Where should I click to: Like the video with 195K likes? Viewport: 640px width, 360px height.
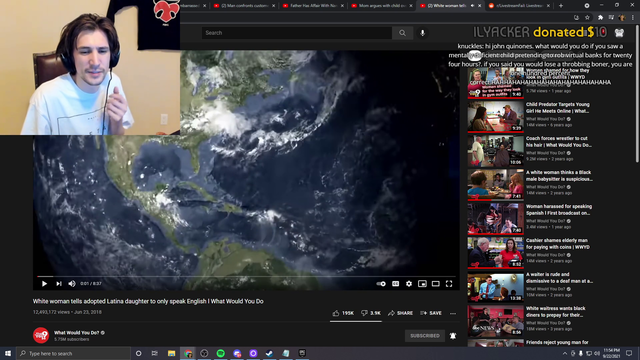pyautogui.click(x=343, y=313)
